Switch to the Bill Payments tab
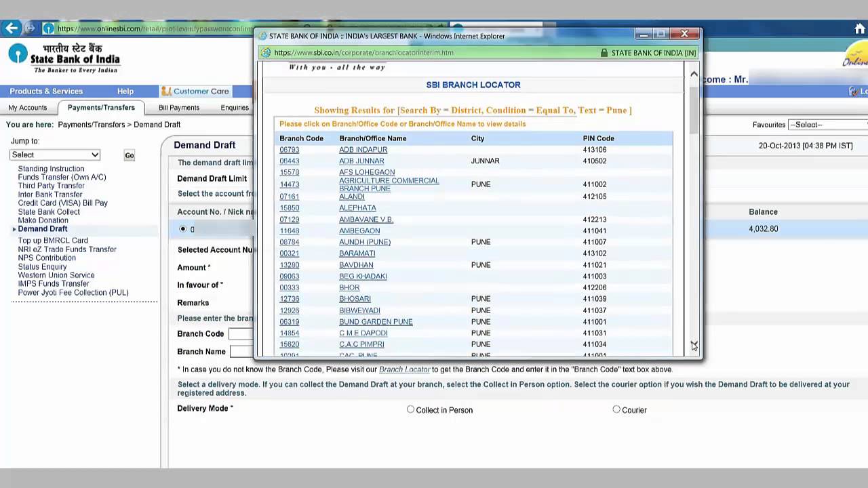Image resolution: width=868 pixels, height=488 pixels. (179, 107)
